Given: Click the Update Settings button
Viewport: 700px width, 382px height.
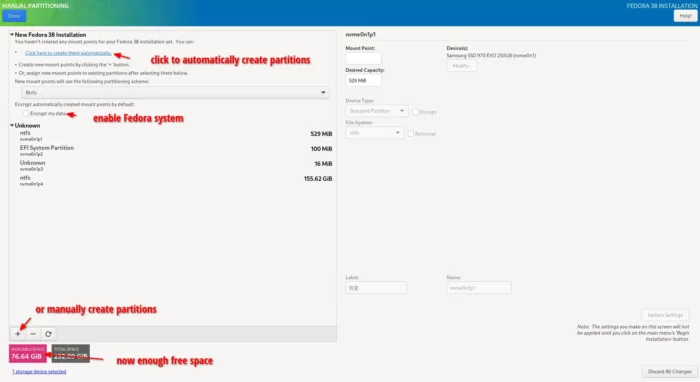Looking at the screenshot, I should [x=665, y=315].
